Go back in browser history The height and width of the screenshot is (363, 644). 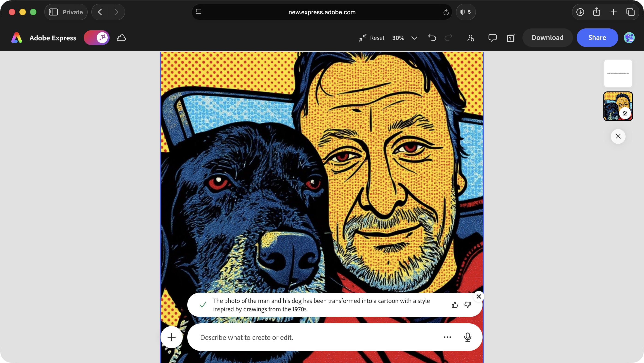(100, 12)
